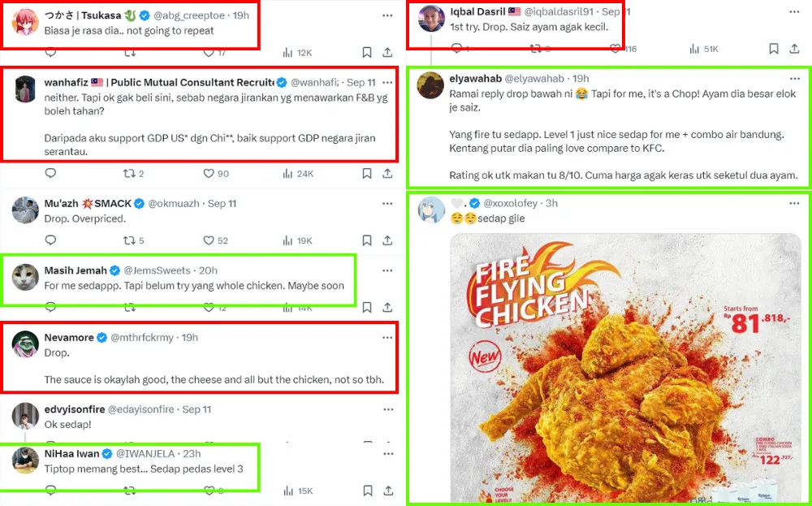
Task: Reply to wanhafiz's tweet about neighboring countries
Action: click(50, 173)
